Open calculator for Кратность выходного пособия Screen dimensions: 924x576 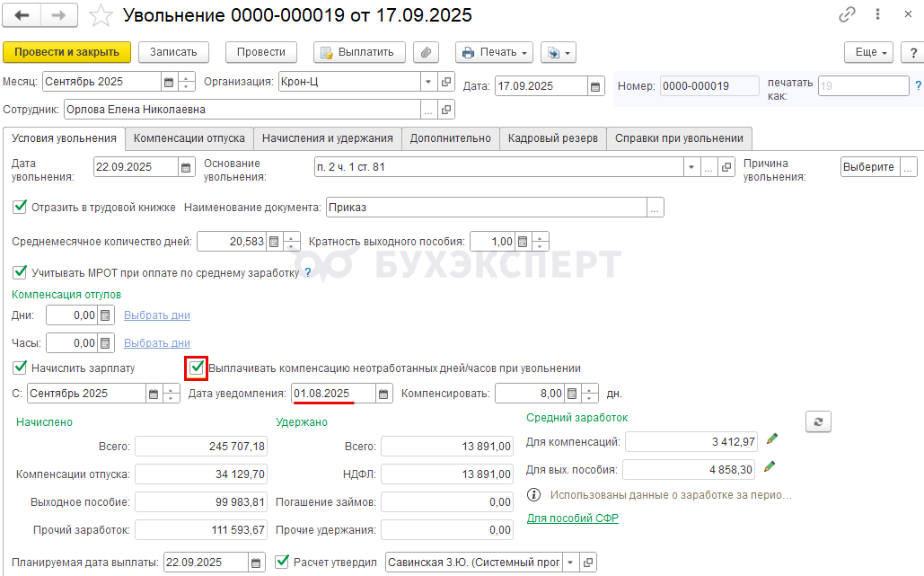click(523, 242)
